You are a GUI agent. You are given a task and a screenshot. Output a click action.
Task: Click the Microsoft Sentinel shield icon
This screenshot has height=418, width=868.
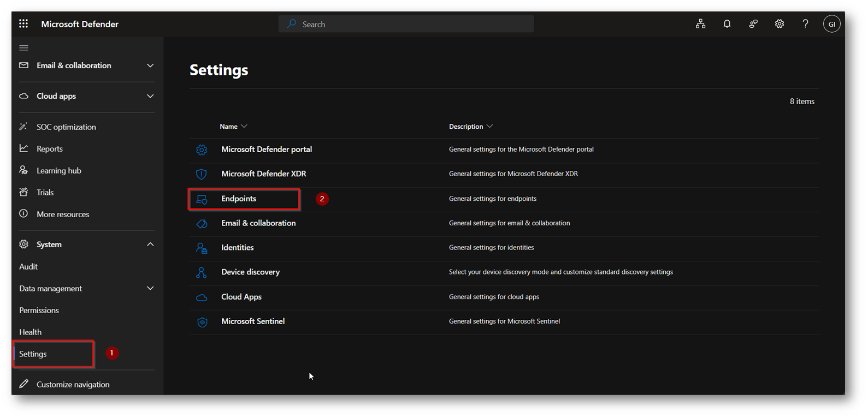click(x=202, y=322)
